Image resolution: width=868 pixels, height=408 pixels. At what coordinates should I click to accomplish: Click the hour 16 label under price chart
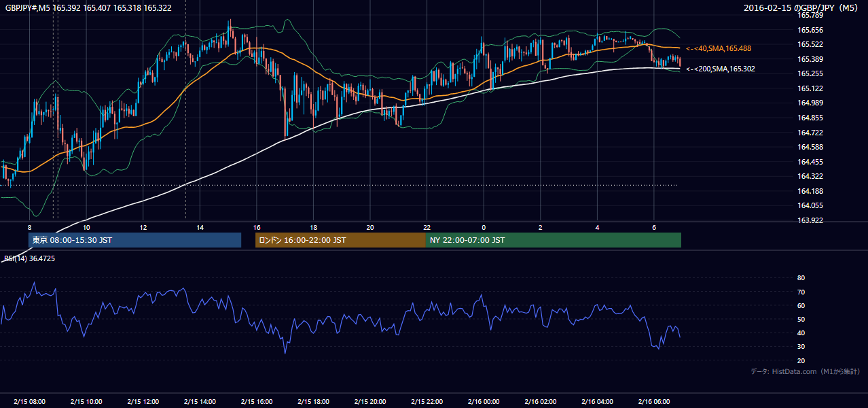tap(257, 227)
